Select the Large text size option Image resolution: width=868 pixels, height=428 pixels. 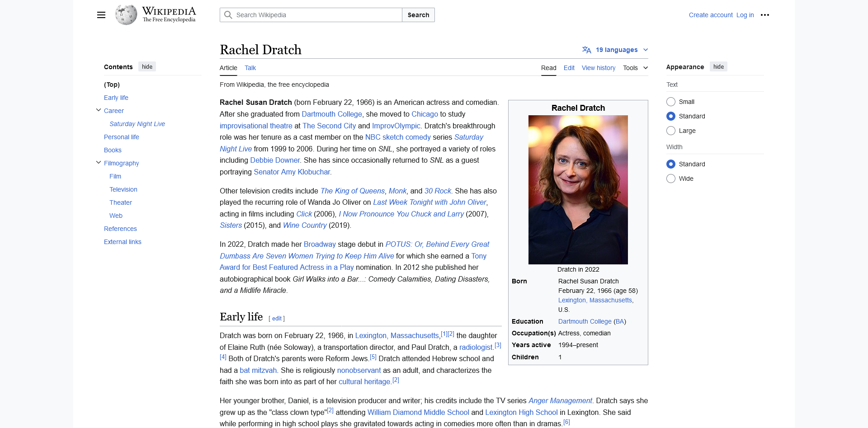point(671,131)
